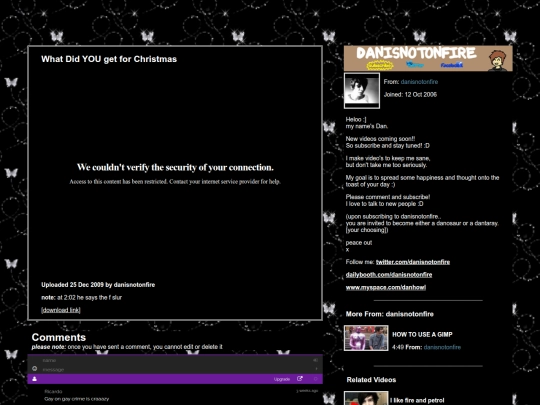Click the name input field

176,360
